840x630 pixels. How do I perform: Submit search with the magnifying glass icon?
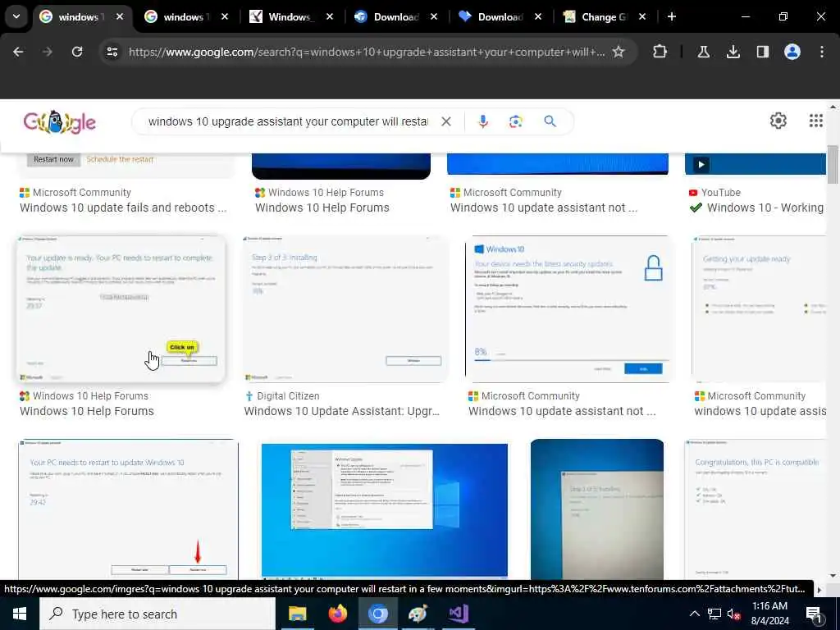coord(550,121)
